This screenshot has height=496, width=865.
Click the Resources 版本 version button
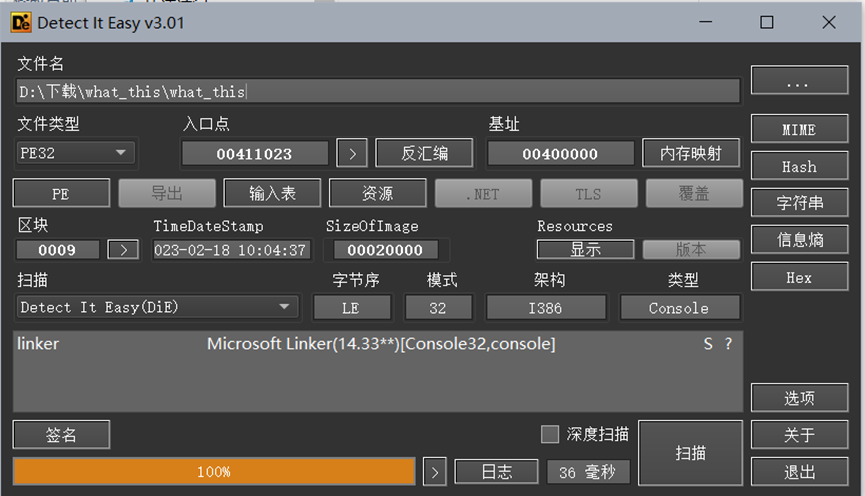point(691,249)
